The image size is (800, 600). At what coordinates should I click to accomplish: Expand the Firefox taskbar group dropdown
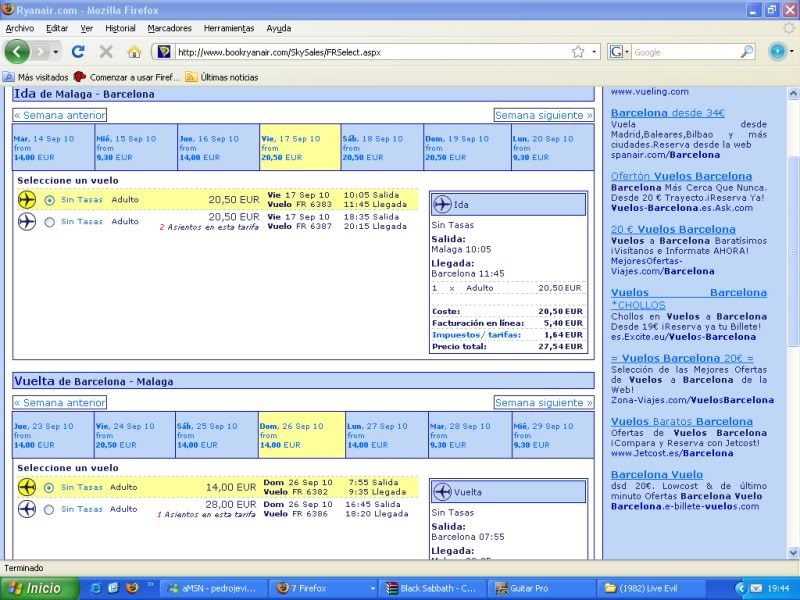pos(373,588)
